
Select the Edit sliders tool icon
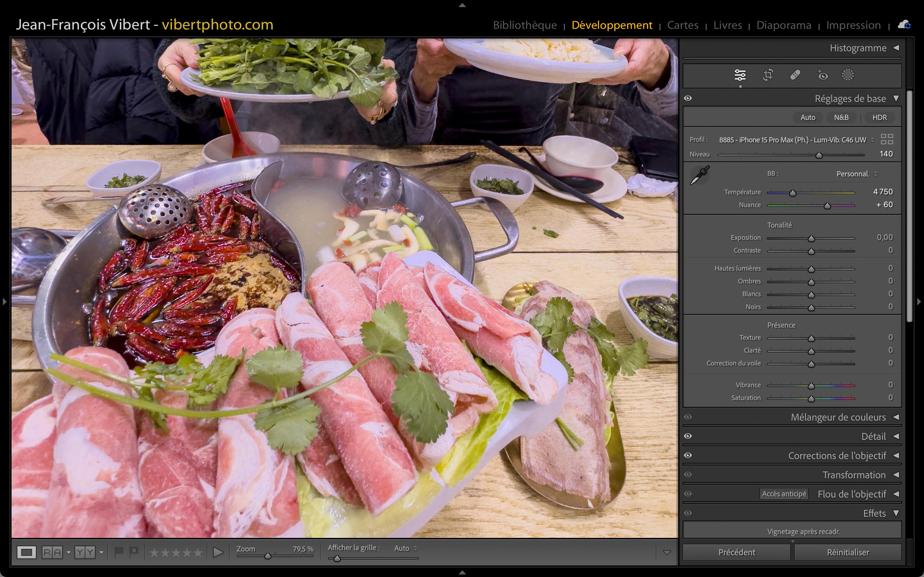coord(740,75)
